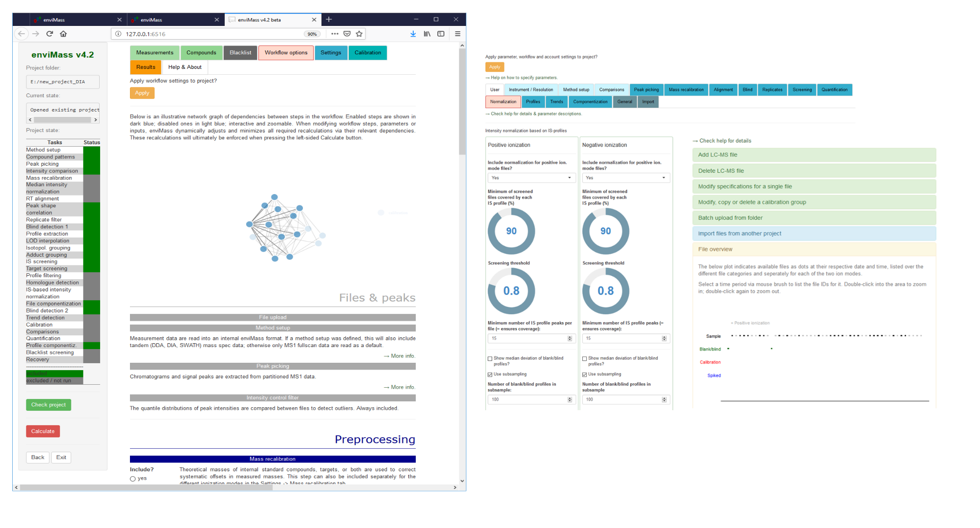Open the Compounds tab

tap(201, 53)
